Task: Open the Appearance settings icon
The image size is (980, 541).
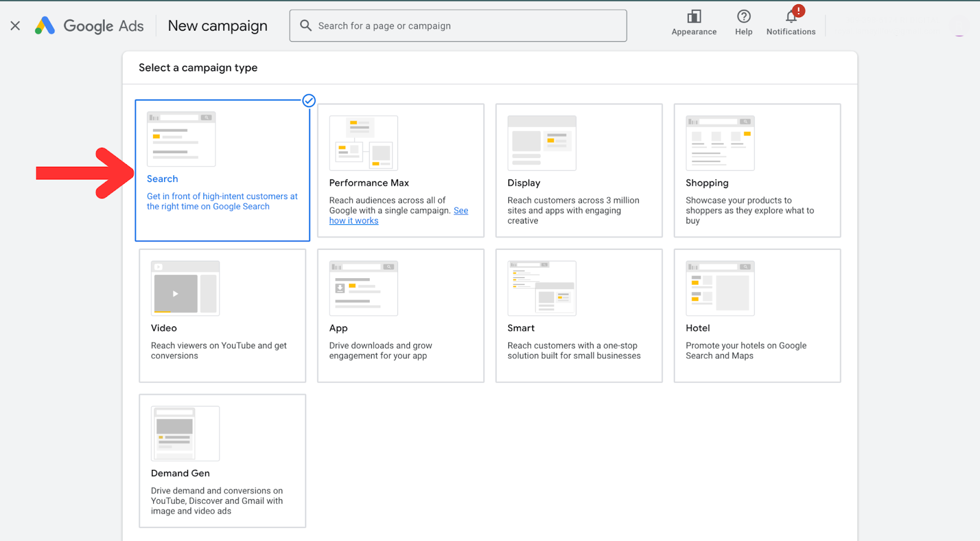Action: point(694,17)
